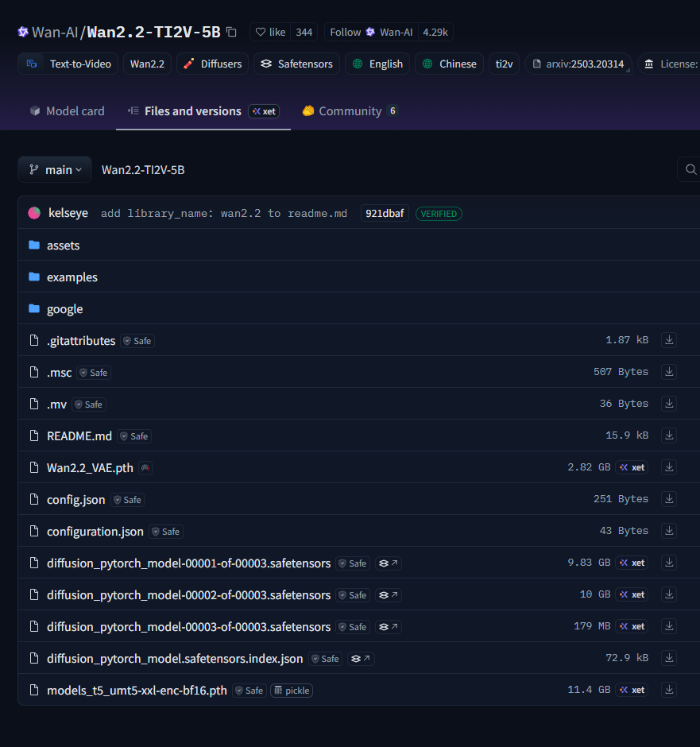Click the heart like button
The height and width of the screenshot is (747, 700).
(270, 32)
